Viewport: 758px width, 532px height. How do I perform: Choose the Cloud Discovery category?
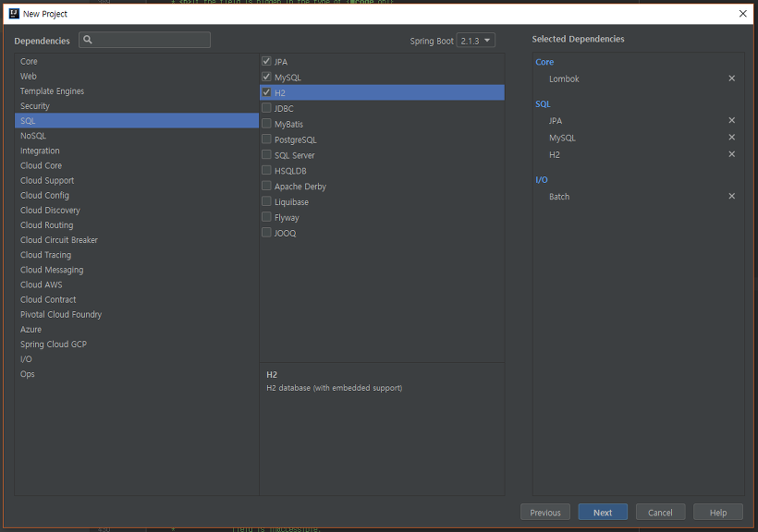point(137,211)
